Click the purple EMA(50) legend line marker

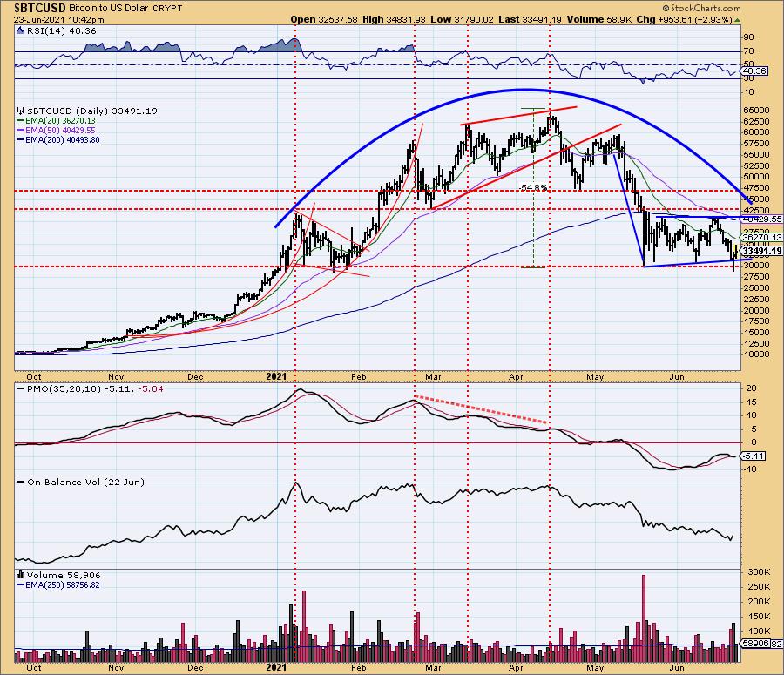point(21,131)
